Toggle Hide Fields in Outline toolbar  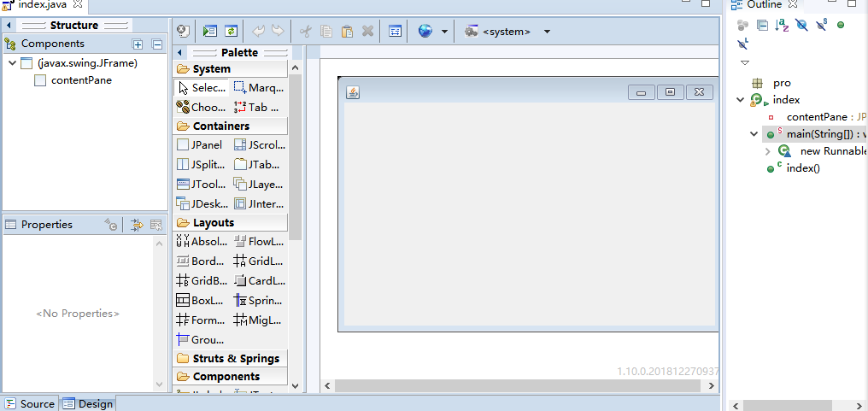(801, 25)
